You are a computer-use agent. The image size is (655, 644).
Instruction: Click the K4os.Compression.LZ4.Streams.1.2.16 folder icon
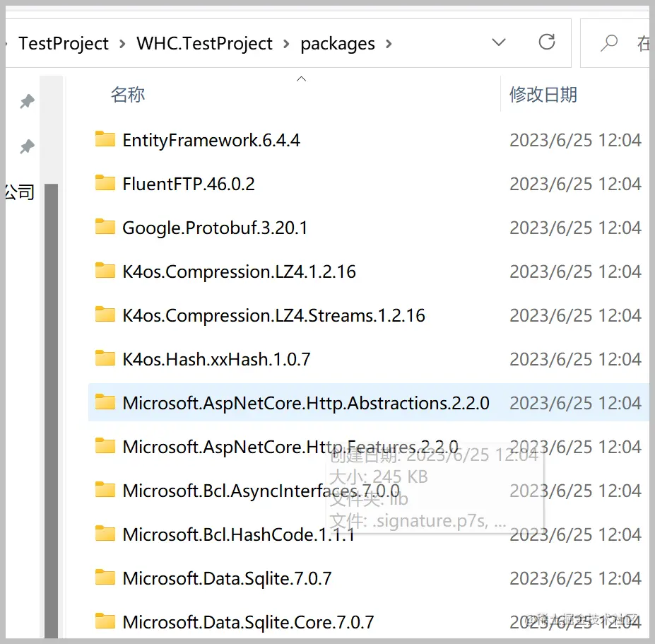click(105, 315)
